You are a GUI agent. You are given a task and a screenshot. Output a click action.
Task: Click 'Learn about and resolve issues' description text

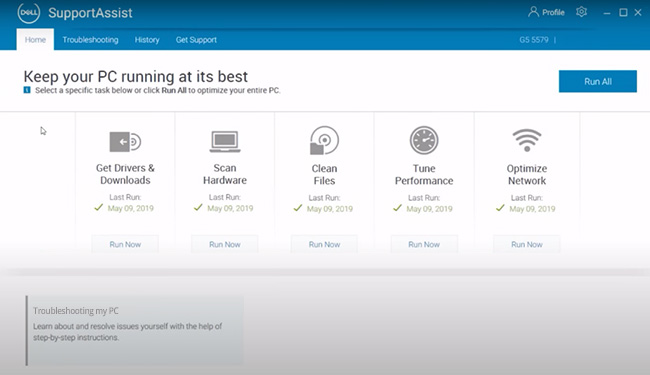[x=127, y=332]
